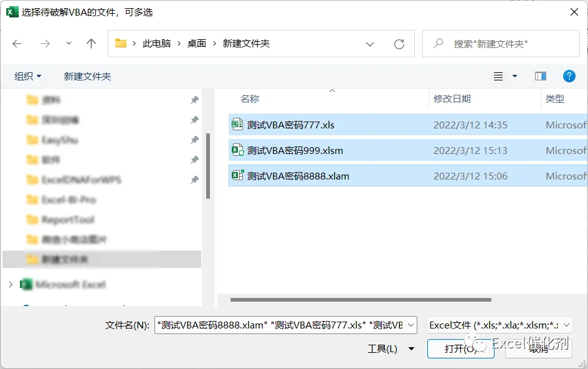The image size is (588, 369).
Task: Click 此电脑 in the address breadcrumb
Action: [x=157, y=44]
